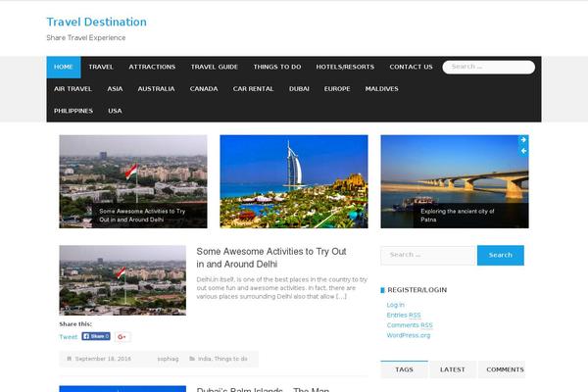Screen dimensions: 588x392
Task: Click the Delhi slider caption text
Action: (142, 216)
